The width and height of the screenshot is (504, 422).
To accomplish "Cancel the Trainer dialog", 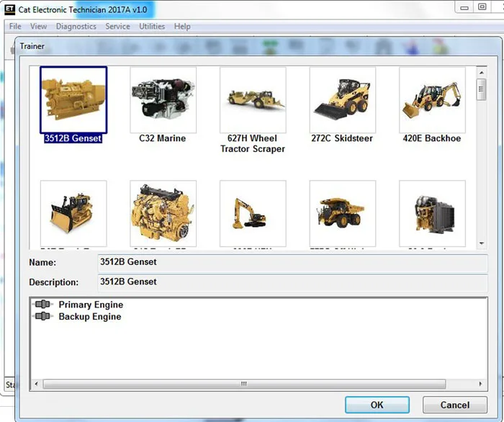I will (x=455, y=405).
